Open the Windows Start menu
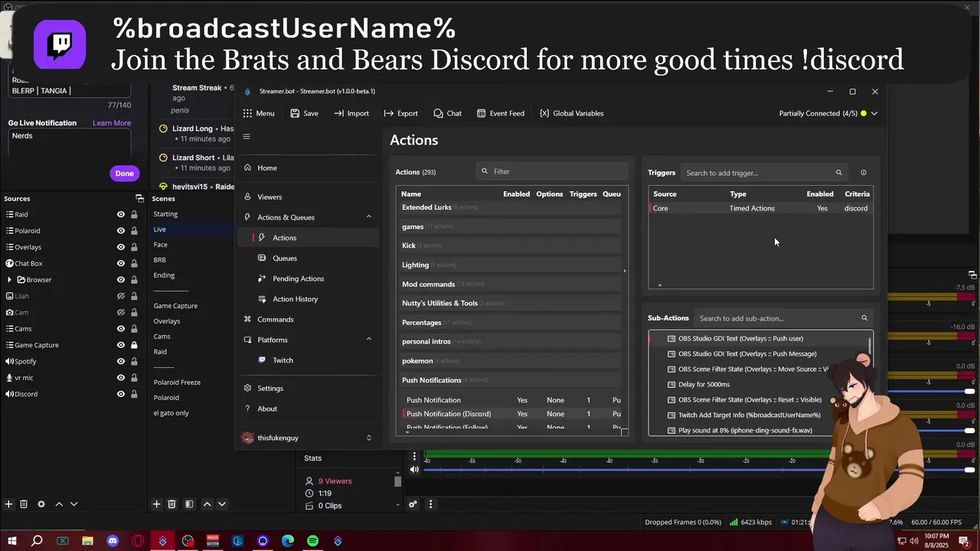The image size is (980, 551). point(12,541)
